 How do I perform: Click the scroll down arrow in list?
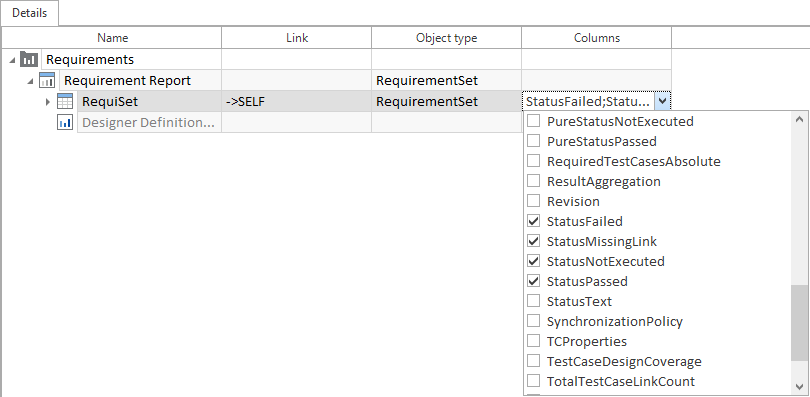point(799,386)
